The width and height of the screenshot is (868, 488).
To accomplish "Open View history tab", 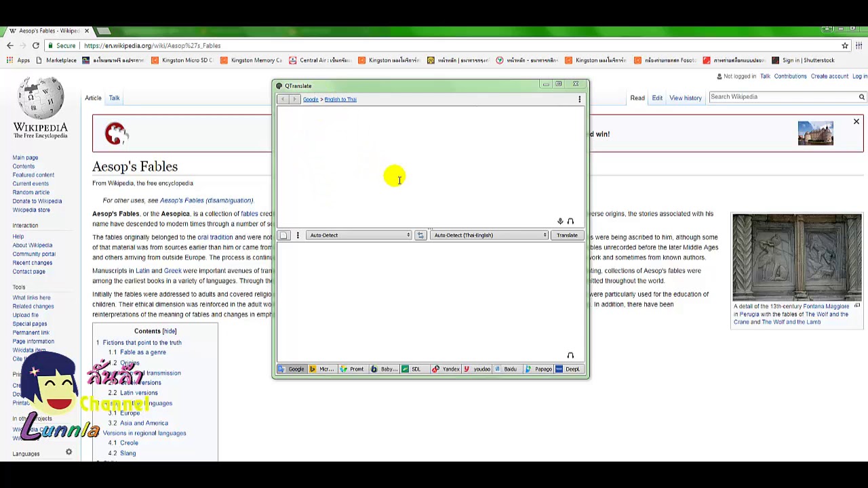I will point(686,98).
